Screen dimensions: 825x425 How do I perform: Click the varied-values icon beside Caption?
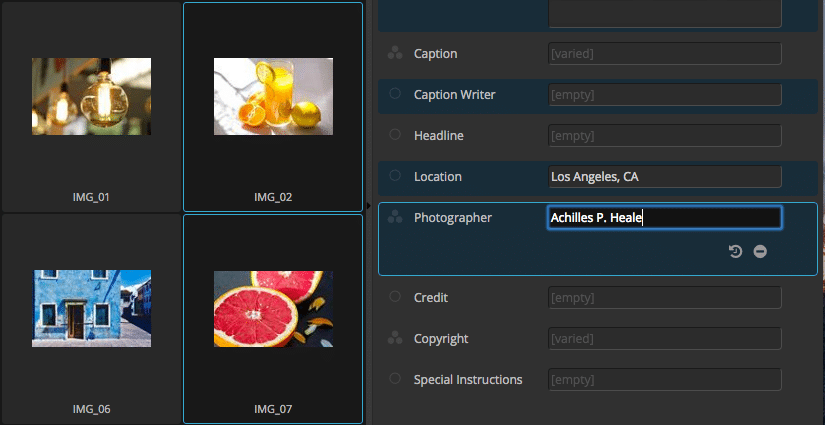click(394, 54)
